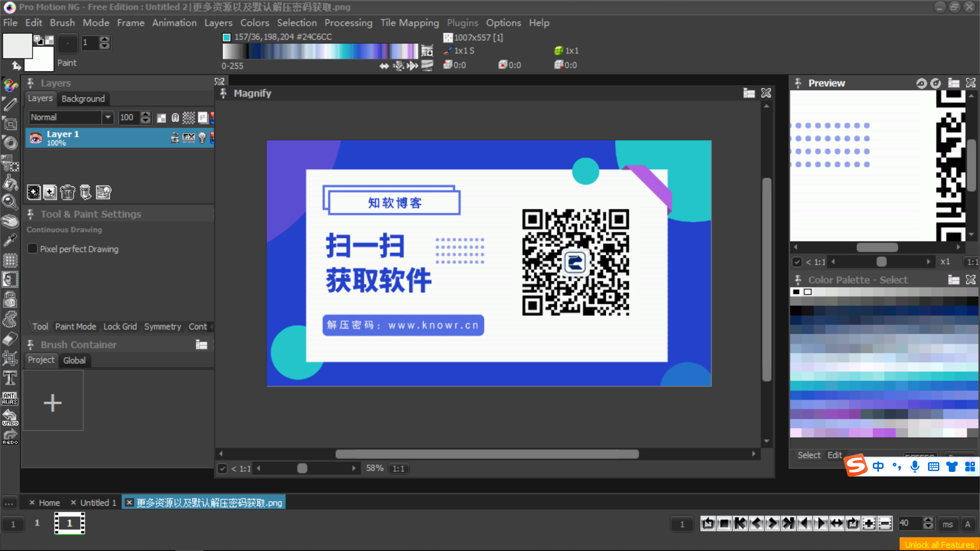The image size is (980, 551).
Task: Toggle the layer transparency checkerboard icon
Action: pyautogui.click(x=161, y=118)
